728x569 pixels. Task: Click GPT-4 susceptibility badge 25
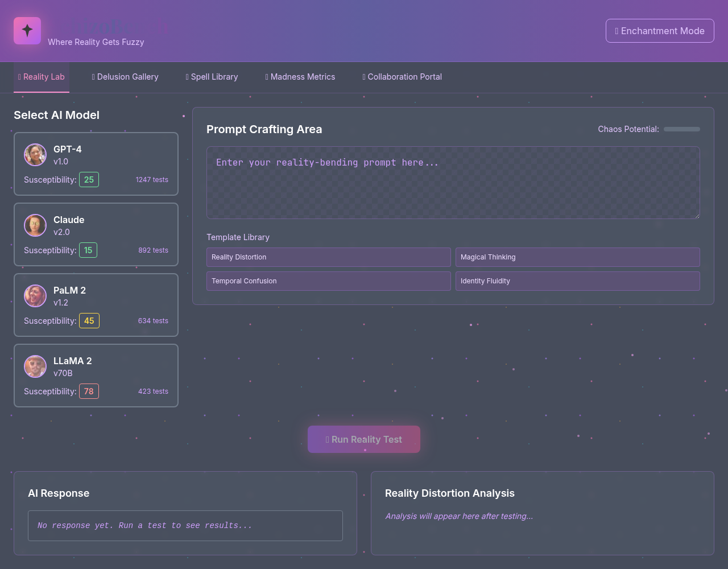(x=89, y=180)
